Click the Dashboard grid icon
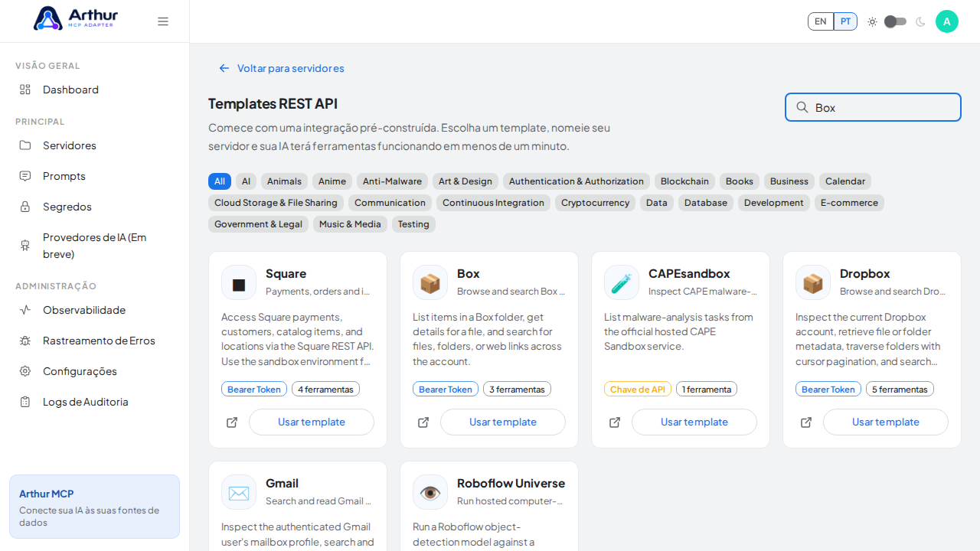This screenshot has width=980, height=551. tap(25, 90)
